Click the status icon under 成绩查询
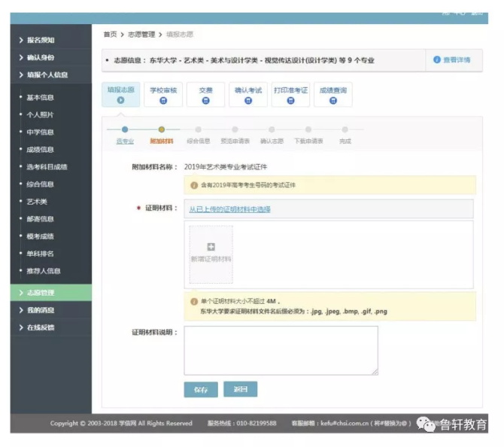 coord(333,101)
